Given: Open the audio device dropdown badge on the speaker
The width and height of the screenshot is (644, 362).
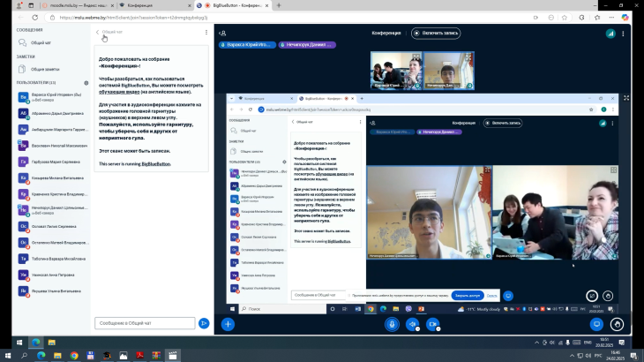Looking at the screenshot, I should [x=417, y=328].
